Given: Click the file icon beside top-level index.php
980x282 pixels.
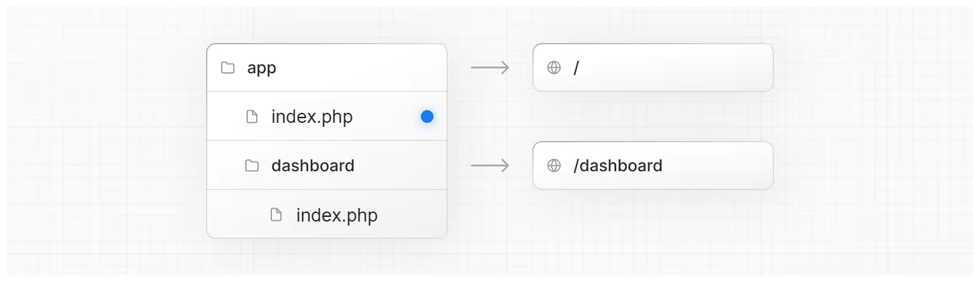Looking at the screenshot, I should [252, 117].
